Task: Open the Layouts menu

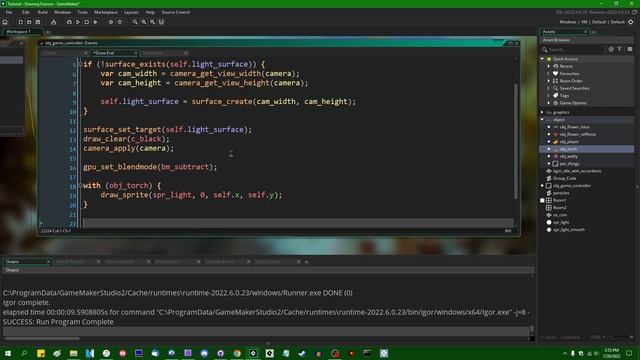Action: click(131, 12)
